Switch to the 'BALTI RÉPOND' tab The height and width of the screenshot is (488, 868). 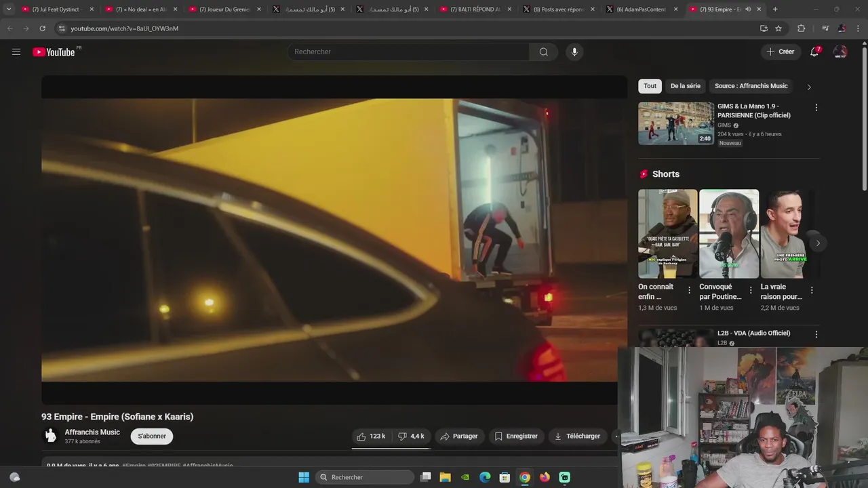click(475, 9)
